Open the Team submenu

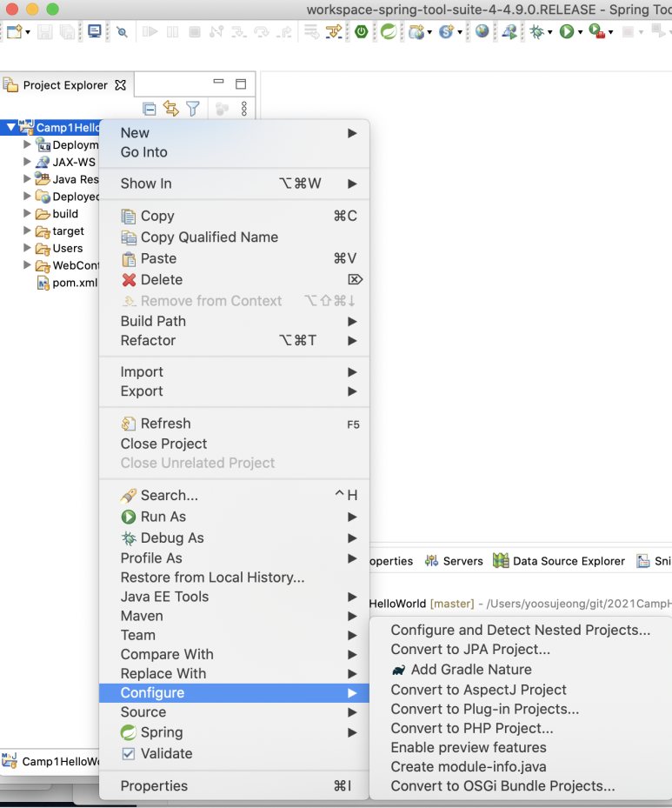tap(235, 636)
